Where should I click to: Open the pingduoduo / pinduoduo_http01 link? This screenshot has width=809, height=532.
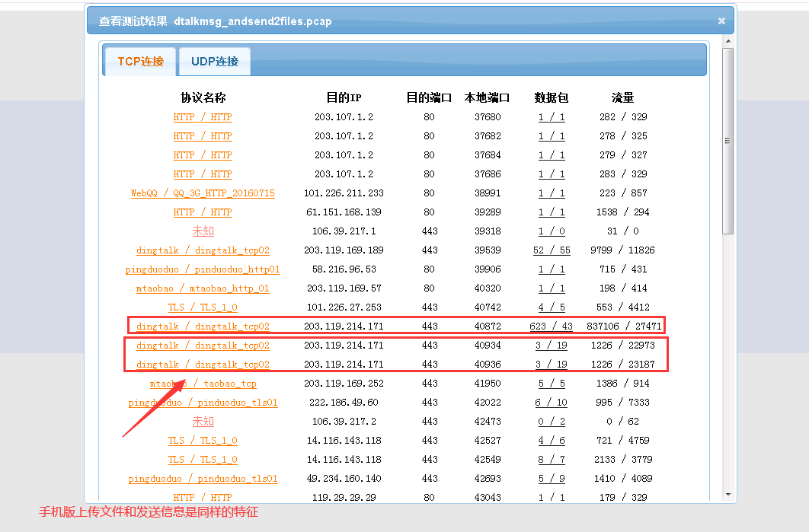203,269
